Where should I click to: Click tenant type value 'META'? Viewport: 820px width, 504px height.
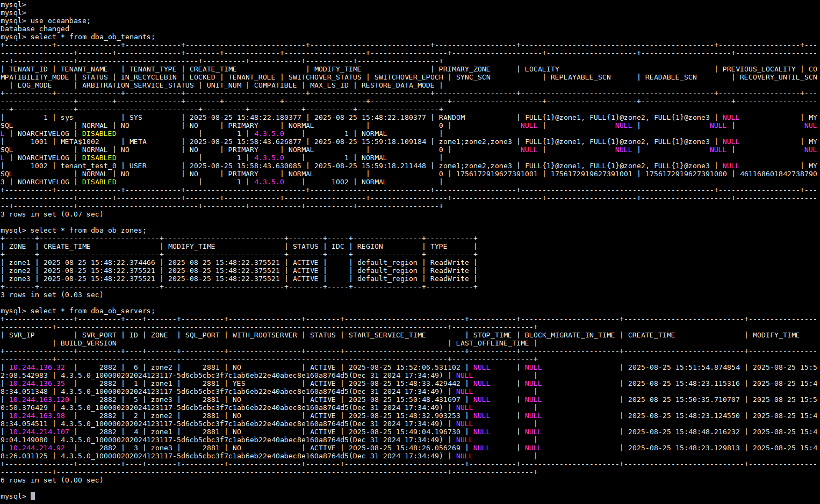coord(138,142)
